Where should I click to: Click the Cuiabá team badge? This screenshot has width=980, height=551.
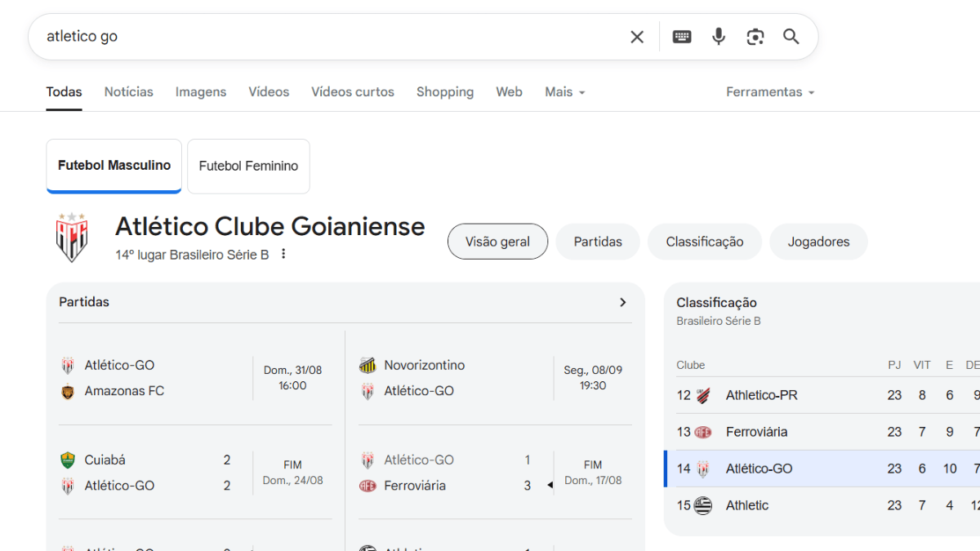tap(68, 460)
